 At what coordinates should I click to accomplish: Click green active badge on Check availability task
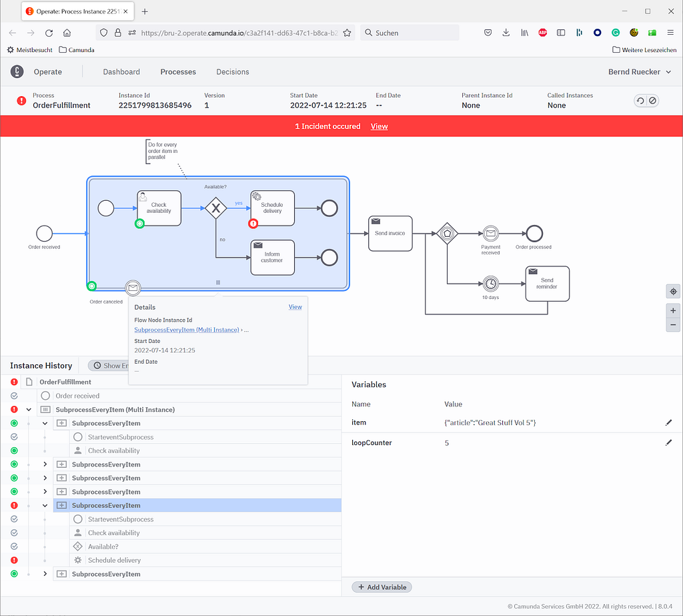coord(139,224)
